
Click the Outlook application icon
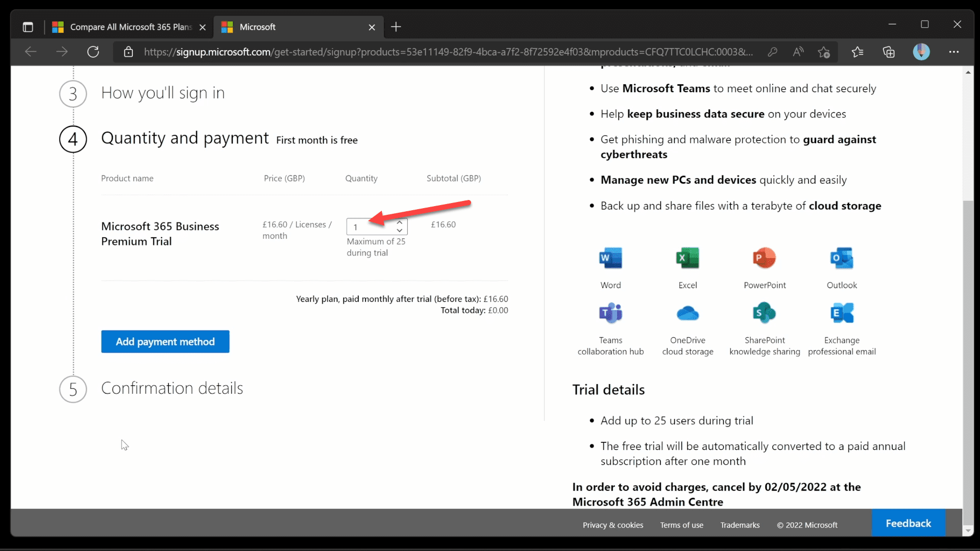[x=841, y=258]
